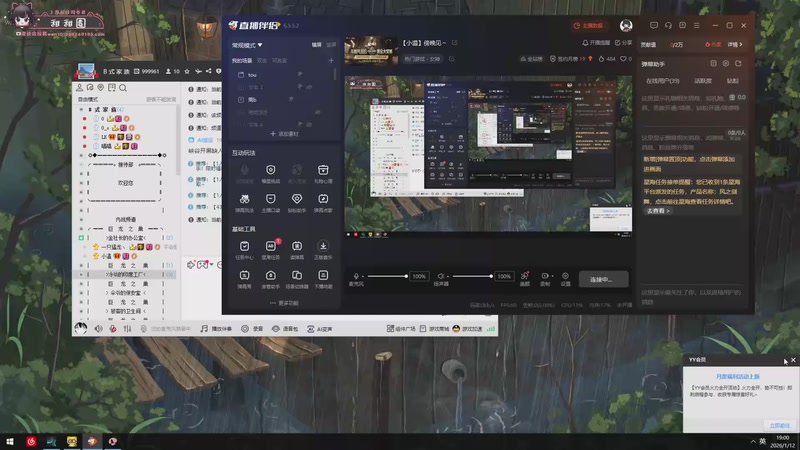Select the 横屏 orientation option

pos(317,45)
